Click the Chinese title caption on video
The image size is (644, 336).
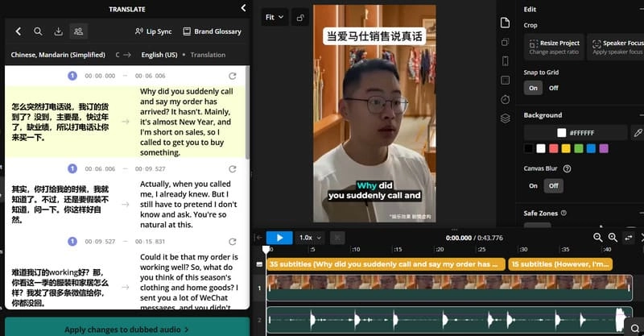[x=374, y=36]
